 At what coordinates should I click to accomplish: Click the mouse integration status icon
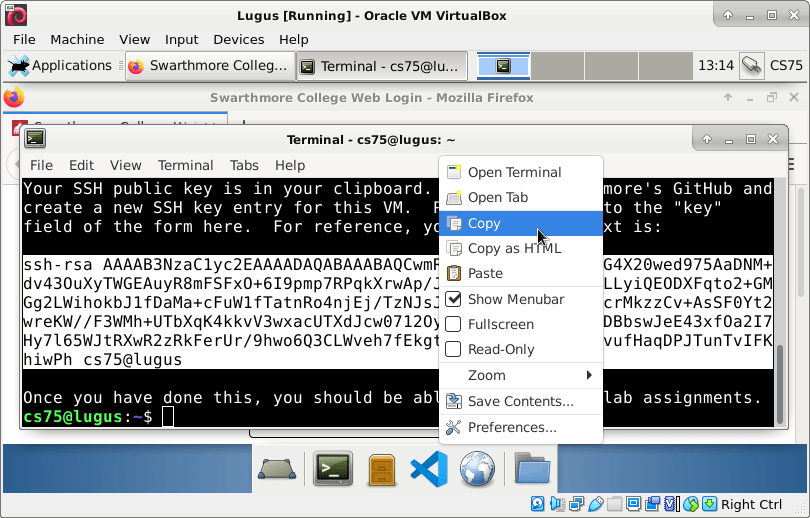tap(691, 504)
